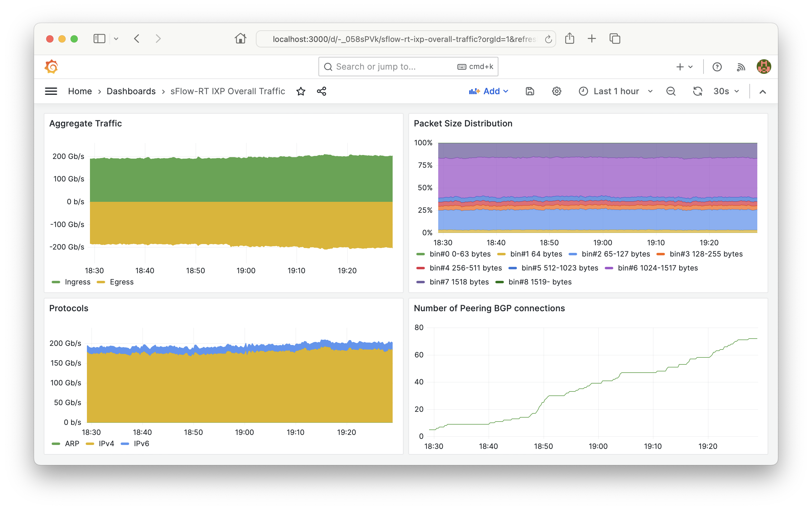Toggle bin#6 1024-1517 bytes series
This screenshot has height=510, width=812.
tap(657, 268)
